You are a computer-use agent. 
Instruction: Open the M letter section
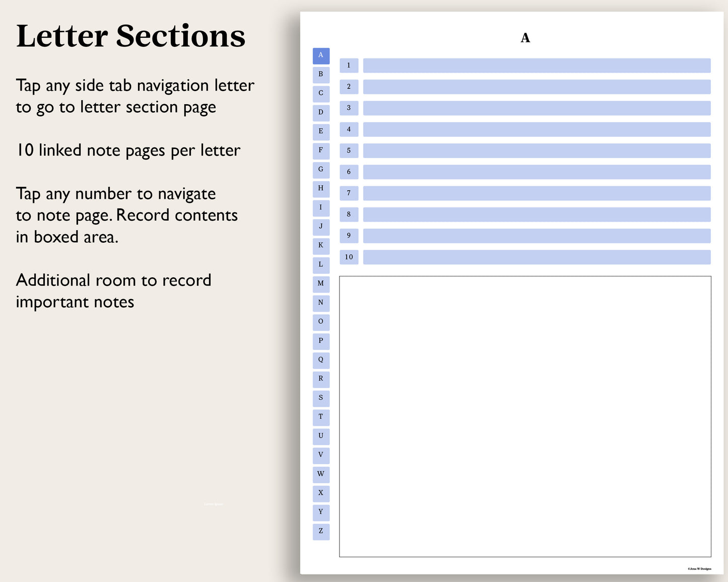pos(320,284)
